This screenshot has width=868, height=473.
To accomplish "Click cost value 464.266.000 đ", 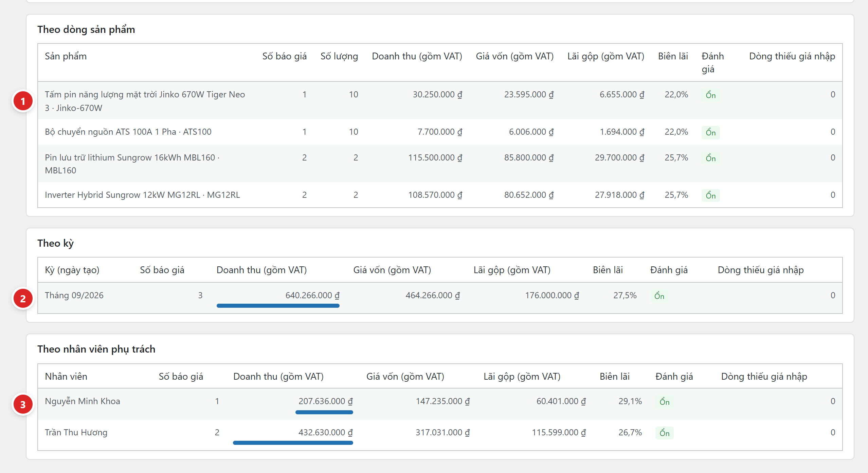I will (433, 295).
